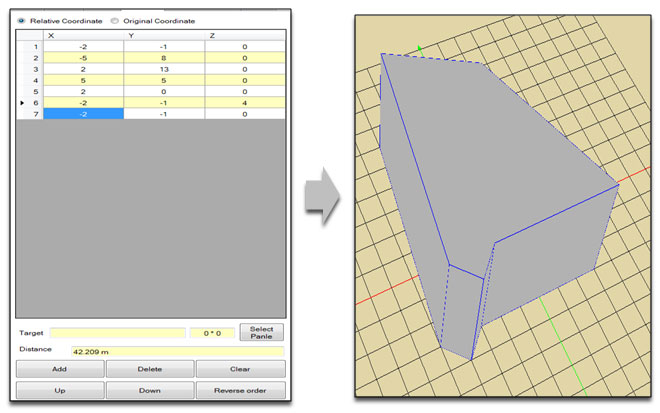Click Y cell '8' in row 2
This screenshot has height=413, width=660.
pyautogui.click(x=164, y=58)
